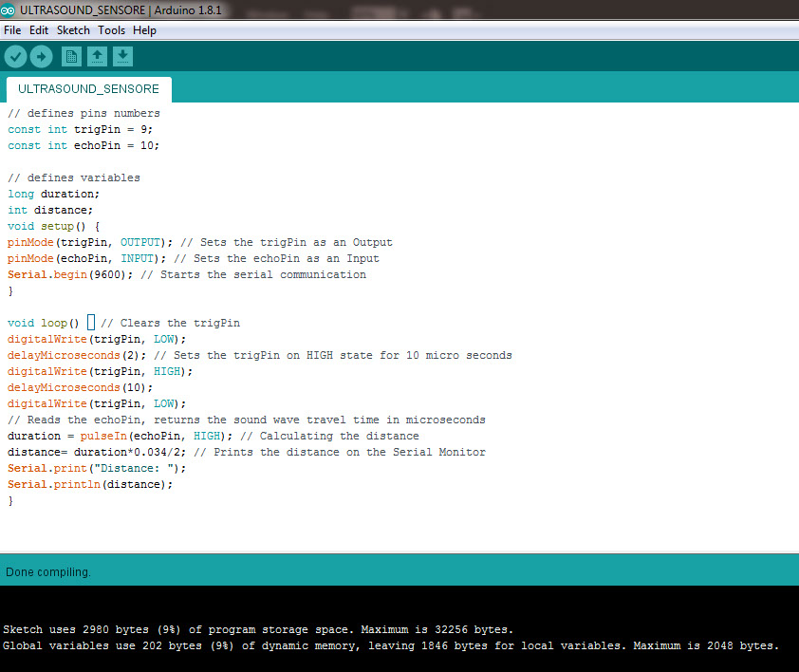The width and height of the screenshot is (799, 672).
Task: Click 'delayMicroseconds(10);' line
Action: coord(80,387)
